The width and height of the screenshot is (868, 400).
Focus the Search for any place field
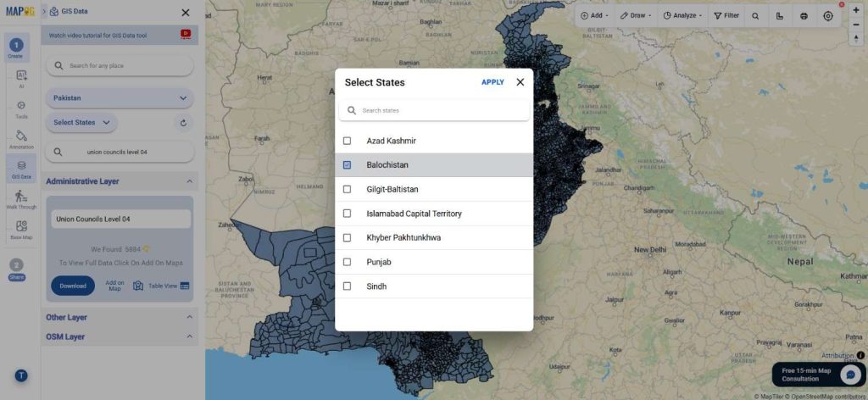[x=120, y=66]
